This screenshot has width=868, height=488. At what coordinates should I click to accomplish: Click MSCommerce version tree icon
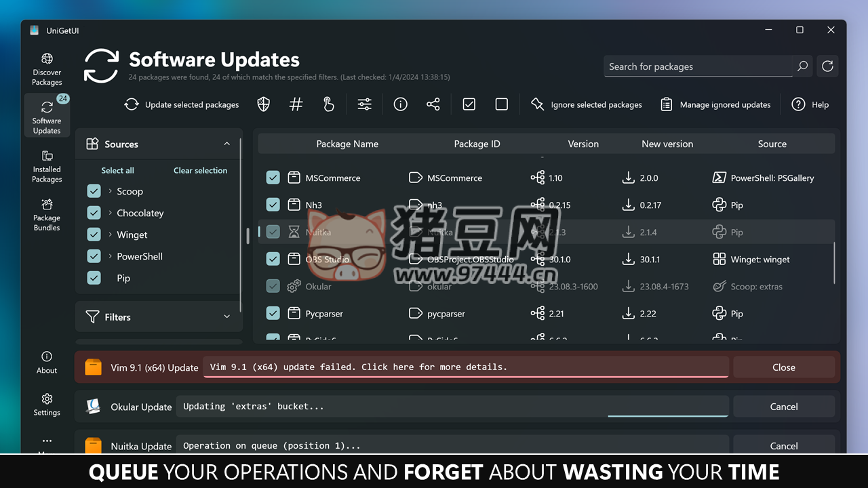click(538, 178)
